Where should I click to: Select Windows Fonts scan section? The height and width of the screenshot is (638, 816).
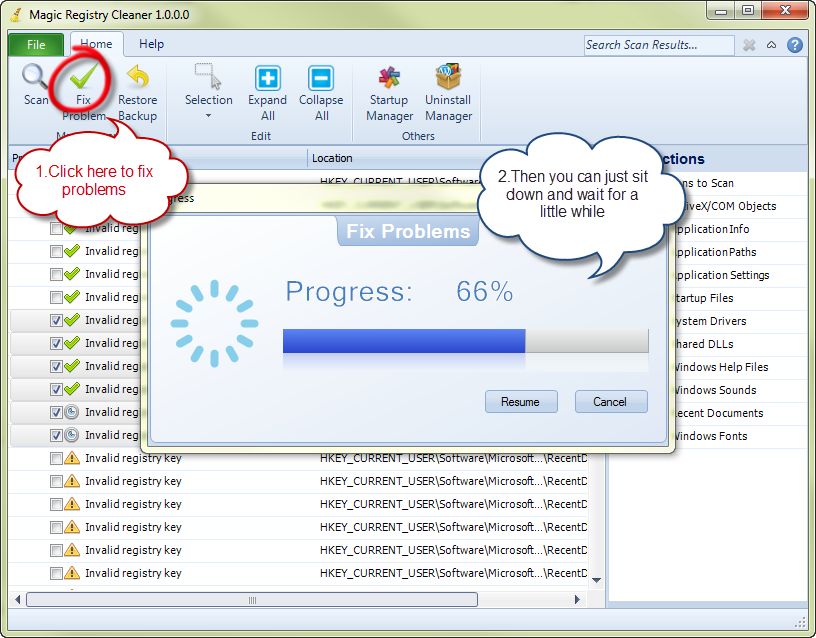tap(711, 436)
